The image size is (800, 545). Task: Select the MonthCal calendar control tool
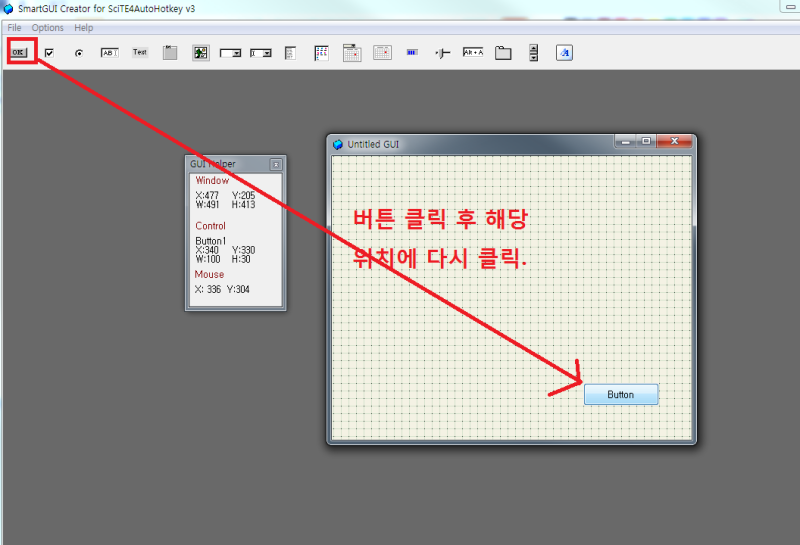[x=382, y=53]
